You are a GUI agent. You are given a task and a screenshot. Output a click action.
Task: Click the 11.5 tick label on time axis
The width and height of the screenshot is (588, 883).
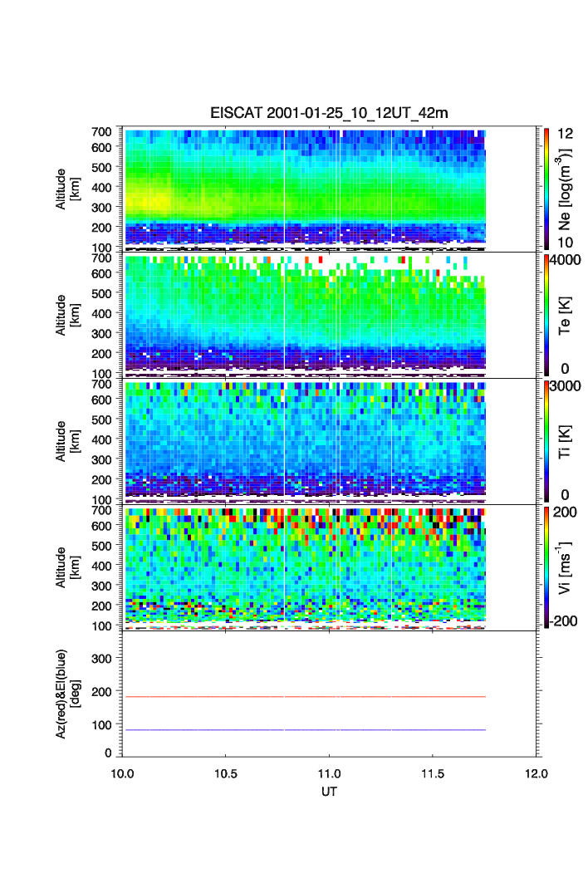coord(435,773)
